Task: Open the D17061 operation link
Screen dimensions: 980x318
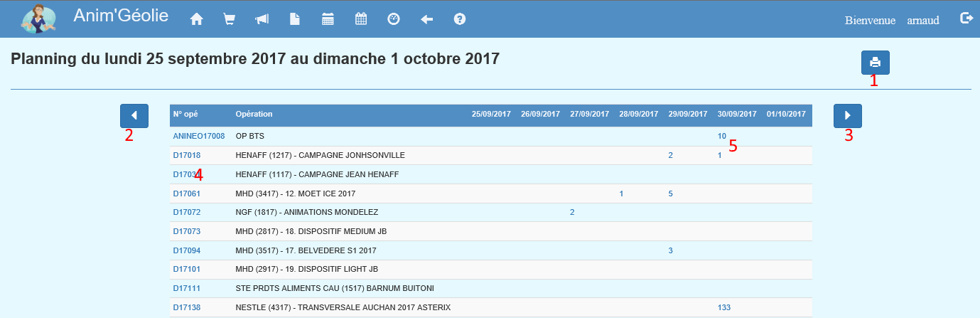Action: coord(186,194)
